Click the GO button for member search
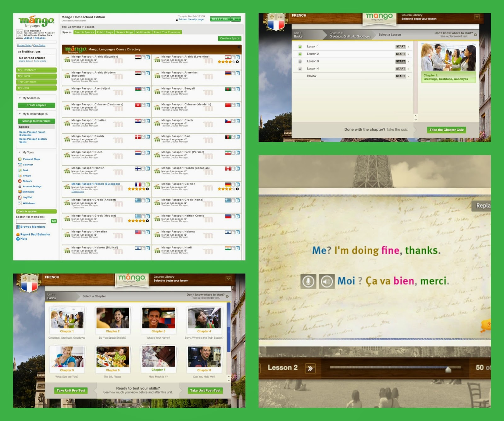Viewport: 504px width, 421px height. [54, 221]
